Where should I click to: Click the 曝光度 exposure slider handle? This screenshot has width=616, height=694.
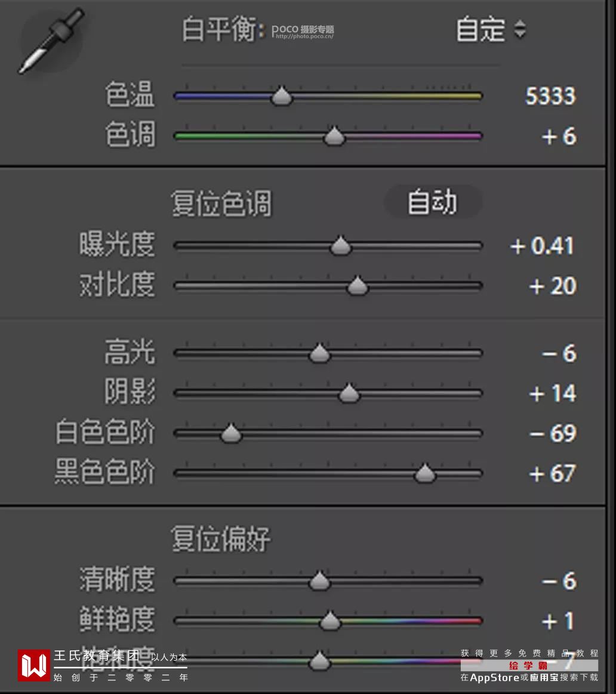[x=341, y=246]
